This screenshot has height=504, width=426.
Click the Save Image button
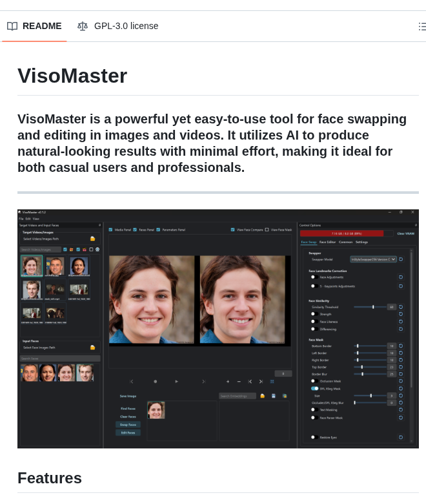128,396
